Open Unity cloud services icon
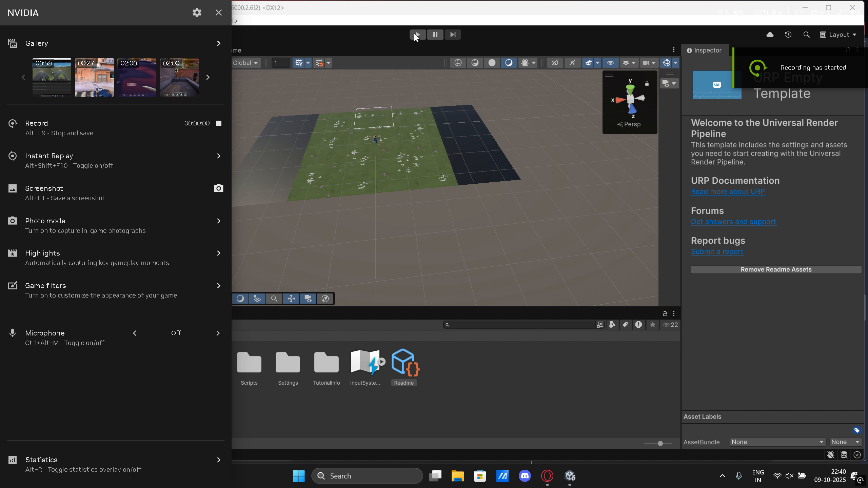This screenshot has width=868, height=488. pyautogui.click(x=770, y=35)
